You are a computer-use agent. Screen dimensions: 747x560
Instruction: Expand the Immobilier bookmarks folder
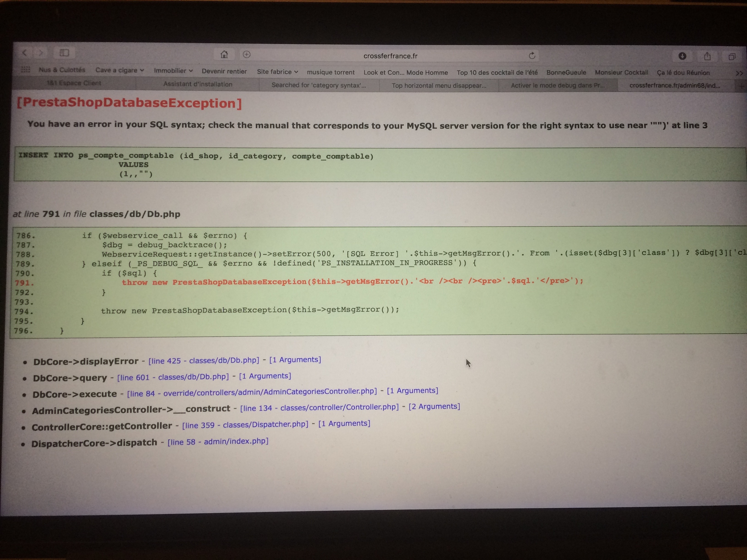click(173, 70)
